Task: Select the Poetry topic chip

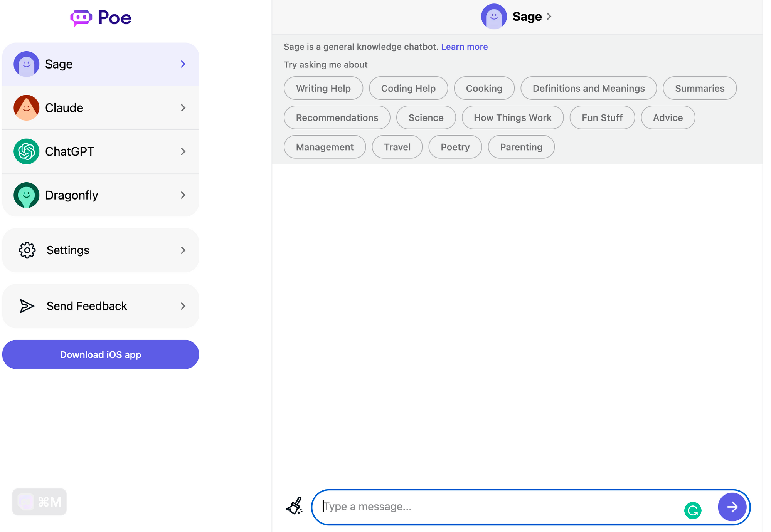Action: pyautogui.click(x=455, y=146)
